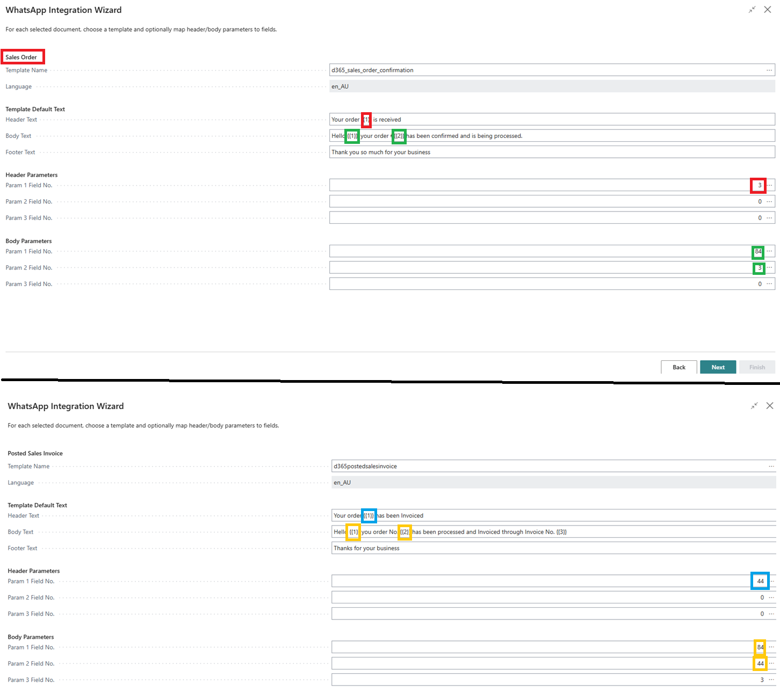
Task: Collapse the lower Posted Sales Invoice wizard window
Action: coord(754,406)
